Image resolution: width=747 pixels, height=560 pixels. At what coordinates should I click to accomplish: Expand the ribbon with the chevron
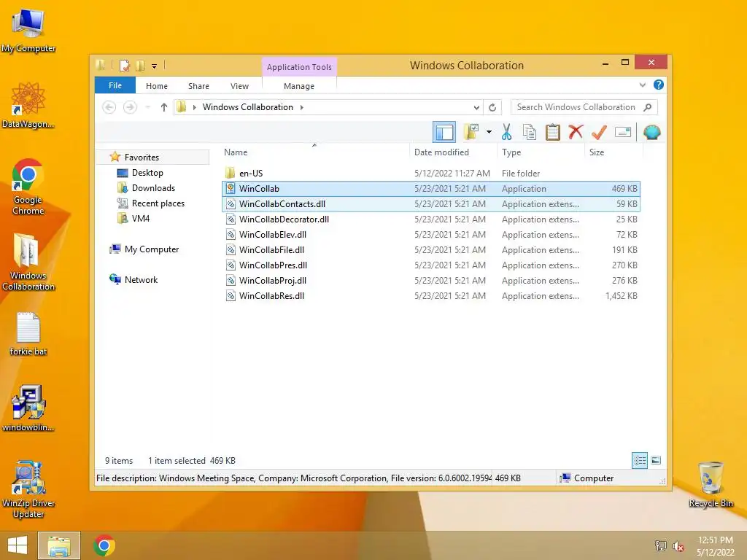tap(642, 85)
